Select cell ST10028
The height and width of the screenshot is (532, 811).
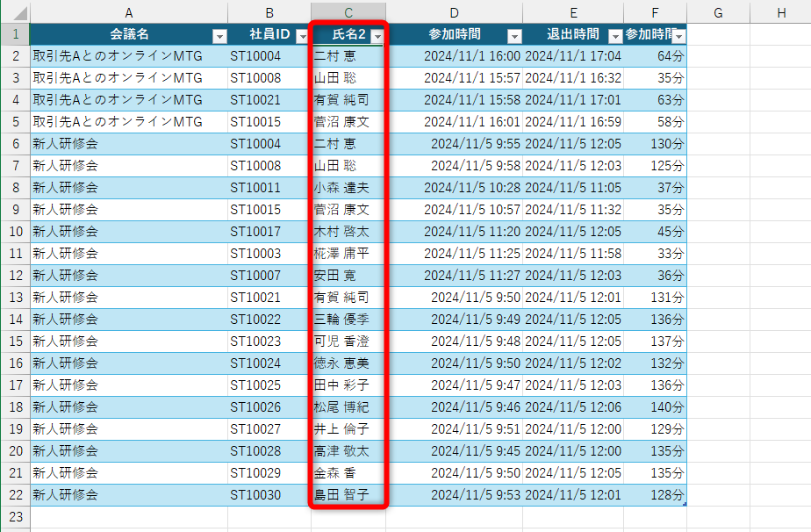pyautogui.click(x=269, y=450)
